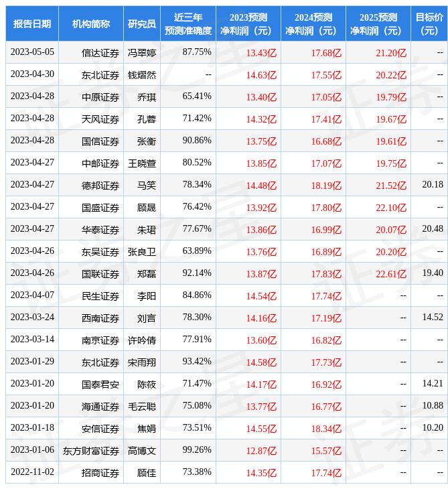Select date cell 2023-04-07
This screenshot has width=448, height=489.
pyautogui.click(x=32, y=295)
